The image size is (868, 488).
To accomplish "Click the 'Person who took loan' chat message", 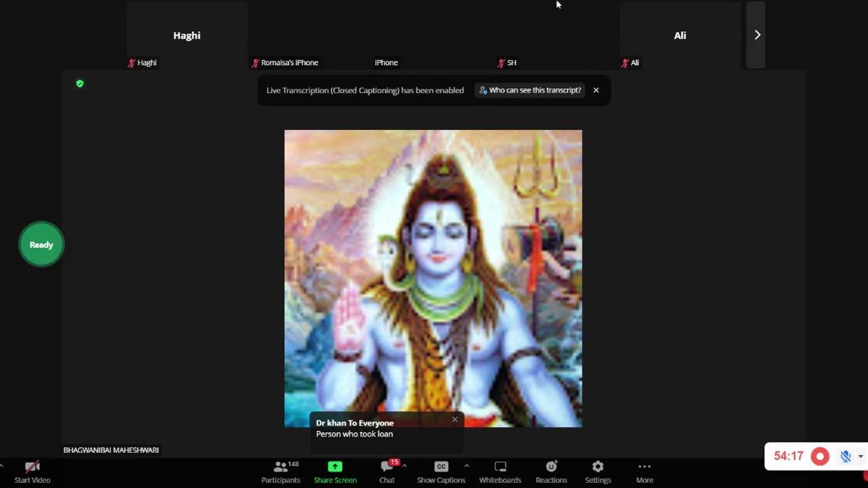I will [x=355, y=434].
